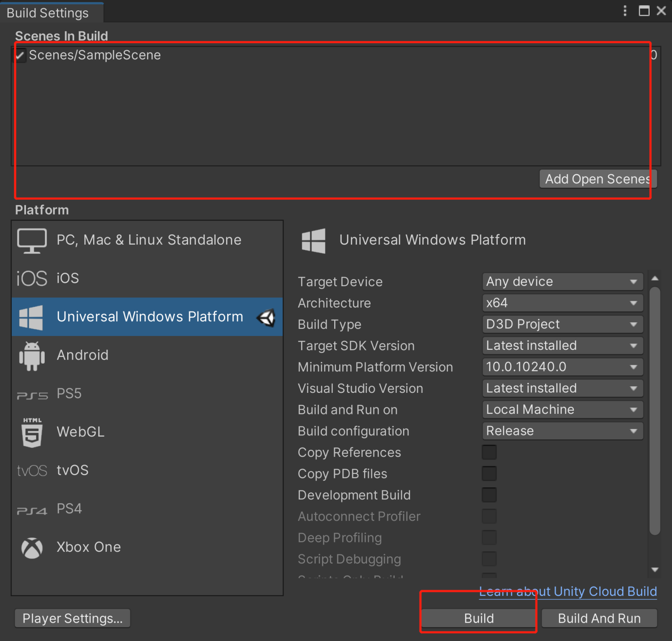Open the Build configuration Release dropdown
This screenshot has height=641, width=672.
(x=563, y=431)
